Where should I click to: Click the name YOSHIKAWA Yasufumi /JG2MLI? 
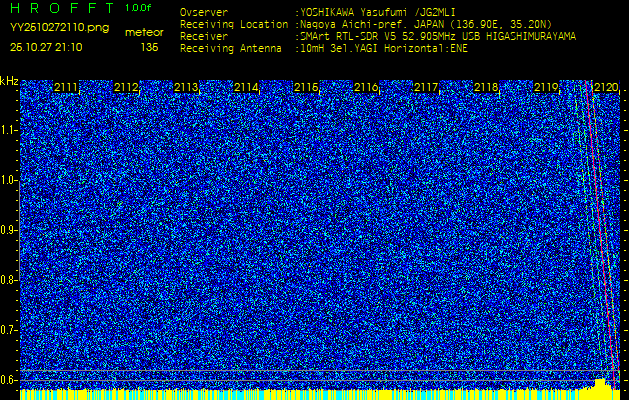tap(377, 12)
